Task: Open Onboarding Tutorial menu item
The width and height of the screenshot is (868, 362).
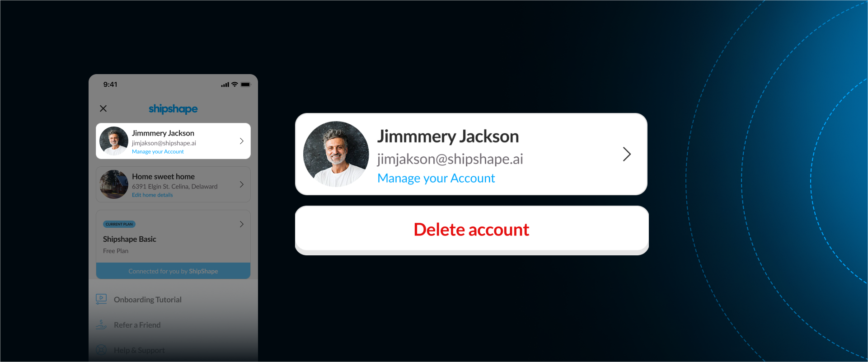Action: (173, 300)
